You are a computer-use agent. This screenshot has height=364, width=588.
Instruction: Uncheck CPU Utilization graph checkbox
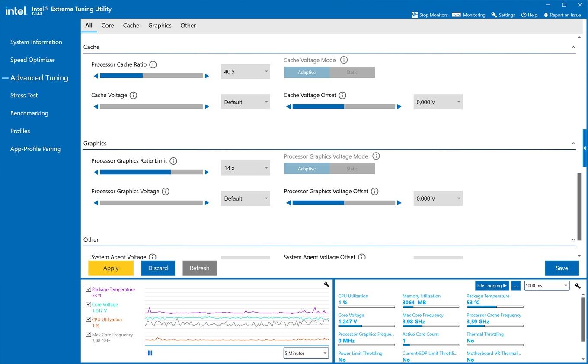coord(89,319)
